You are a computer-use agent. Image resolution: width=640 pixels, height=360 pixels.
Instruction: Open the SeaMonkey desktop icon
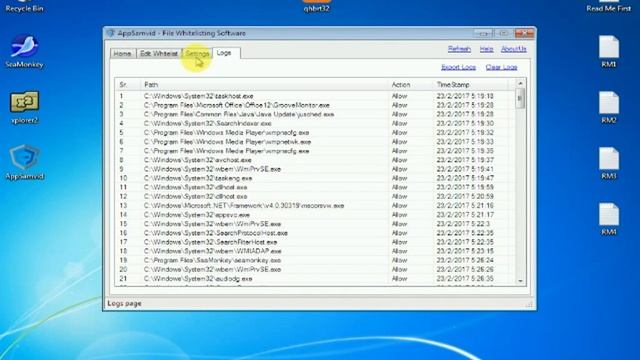[x=24, y=51]
